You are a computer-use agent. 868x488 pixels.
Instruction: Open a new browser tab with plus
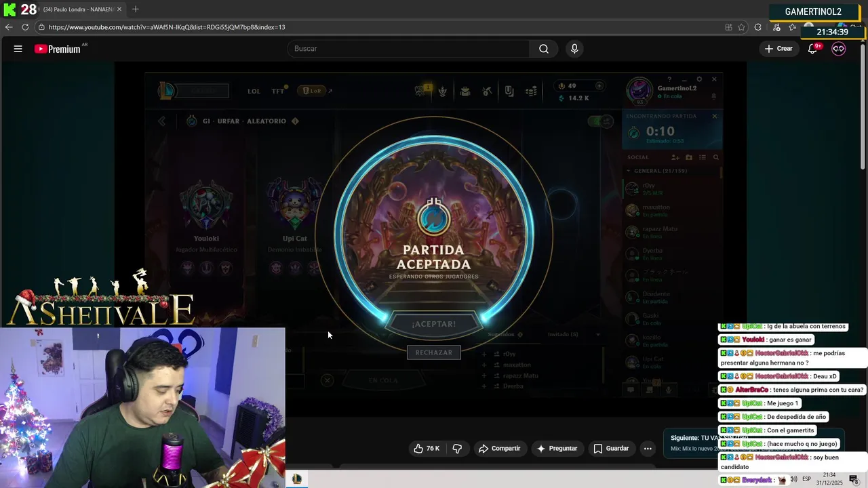(136, 9)
